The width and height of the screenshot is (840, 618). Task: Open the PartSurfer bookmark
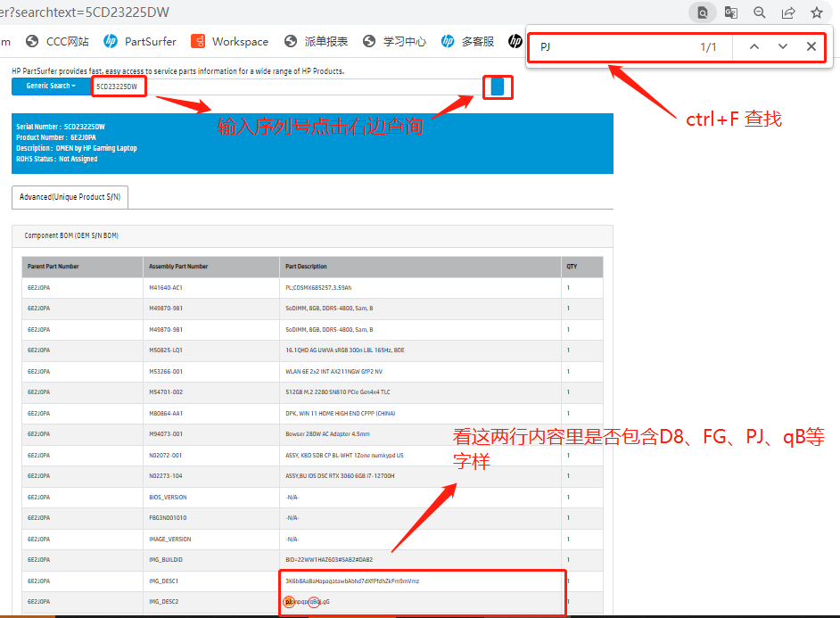click(140, 41)
